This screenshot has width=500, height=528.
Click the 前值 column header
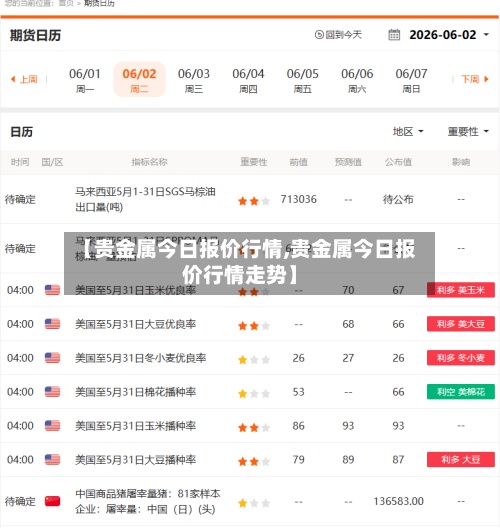pyautogui.click(x=299, y=162)
